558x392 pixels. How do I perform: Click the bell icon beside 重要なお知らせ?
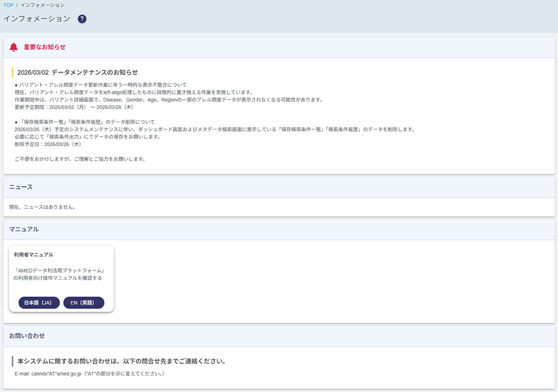point(14,48)
